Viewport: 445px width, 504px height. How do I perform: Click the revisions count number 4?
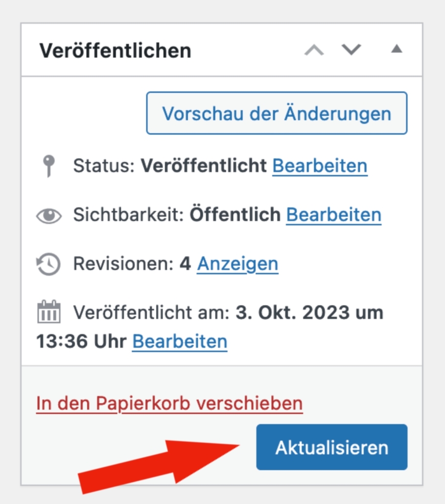coord(185,264)
